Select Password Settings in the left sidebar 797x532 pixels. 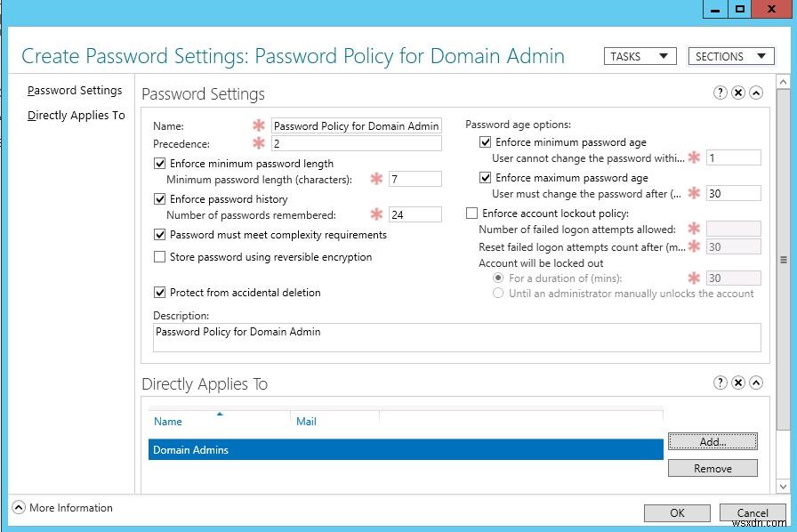74,90
